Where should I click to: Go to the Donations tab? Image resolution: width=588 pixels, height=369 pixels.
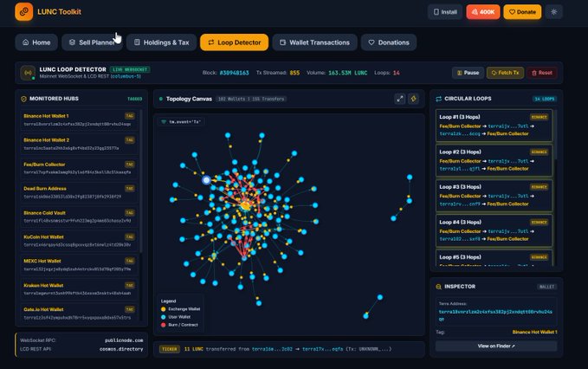tap(389, 42)
